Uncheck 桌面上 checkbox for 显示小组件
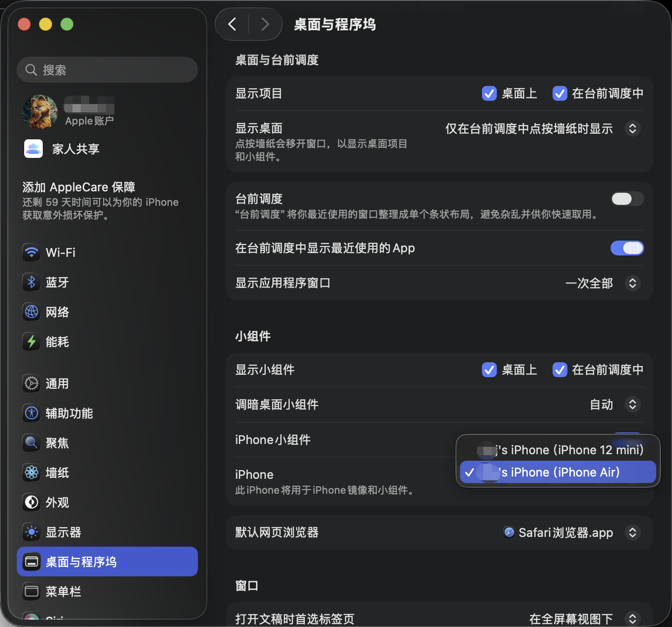This screenshot has width=672, height=627. (489, 370)
